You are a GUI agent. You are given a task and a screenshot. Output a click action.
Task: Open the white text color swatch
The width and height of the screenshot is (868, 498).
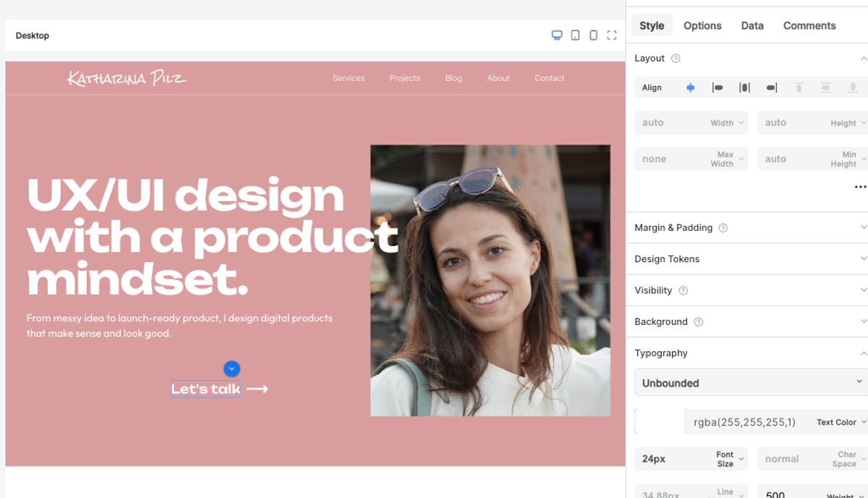(x=660, y=422)
